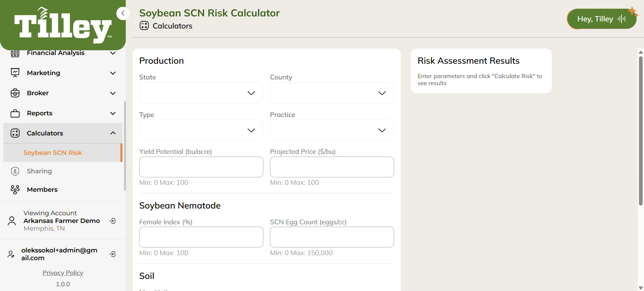The height and width of the screenshot is (291, 644).
Task: Select Soybean SCN Risk in the sidebar
Action: (x=63, y=153)
